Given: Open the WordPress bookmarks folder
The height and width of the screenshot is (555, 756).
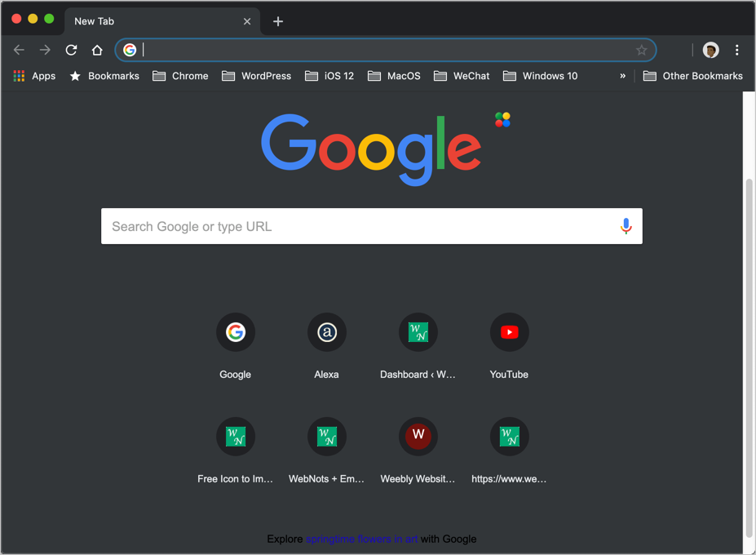Looking at the screenshot, I should [x=256, y=76].
